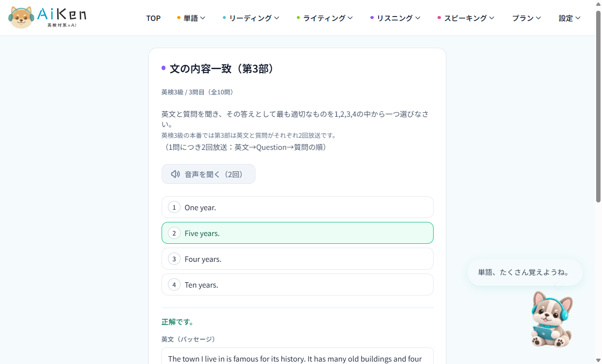Click the progress text 英検3級 / 3問目（全10問）
This screenshot has height=364, width=602.
[198, 92]
